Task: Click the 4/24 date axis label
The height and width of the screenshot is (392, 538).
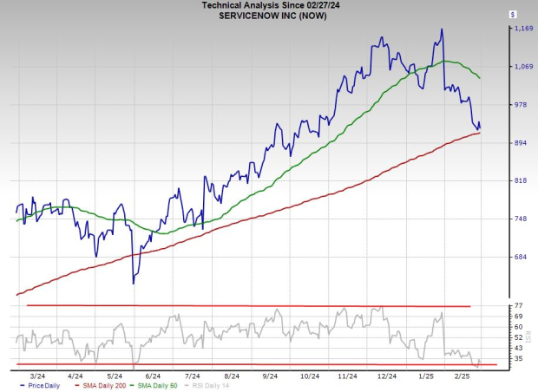Action: 75,376
